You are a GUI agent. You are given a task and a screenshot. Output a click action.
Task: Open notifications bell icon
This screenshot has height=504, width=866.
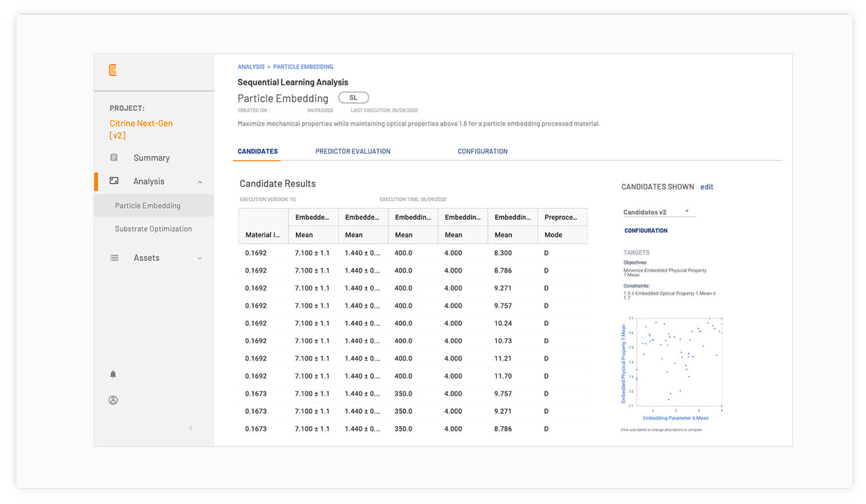click(x=113, y=374)
